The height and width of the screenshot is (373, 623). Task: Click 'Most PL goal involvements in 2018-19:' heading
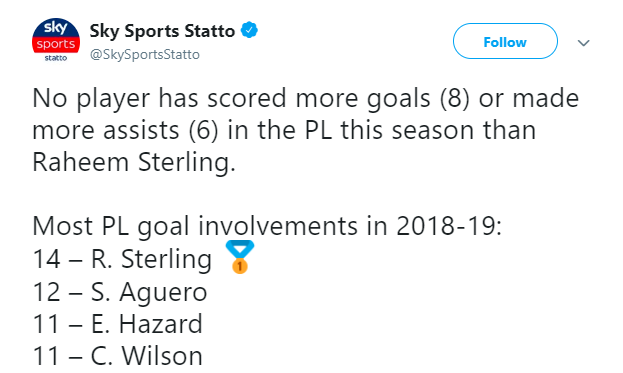point(267,226)
